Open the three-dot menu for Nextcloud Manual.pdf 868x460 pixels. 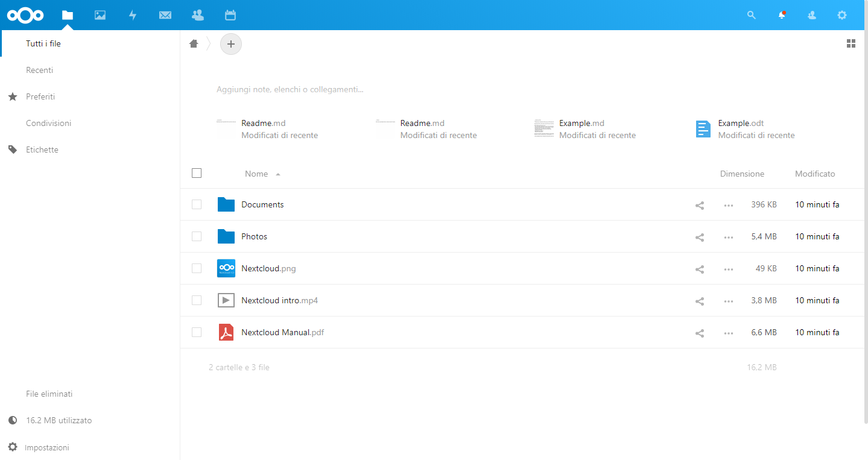(728, 333)
